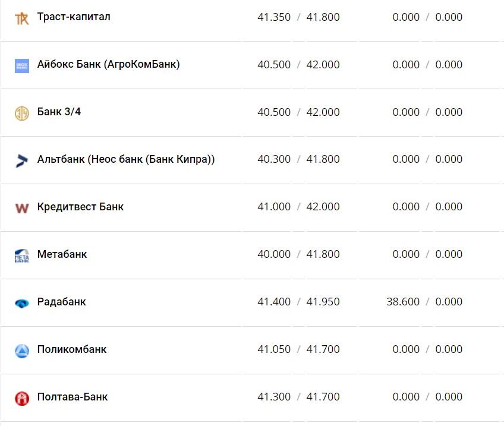Open the Полтава-Банк name link
Image resolution: width=504 pixels, height=426 pixels.
[x=73, y=397]
